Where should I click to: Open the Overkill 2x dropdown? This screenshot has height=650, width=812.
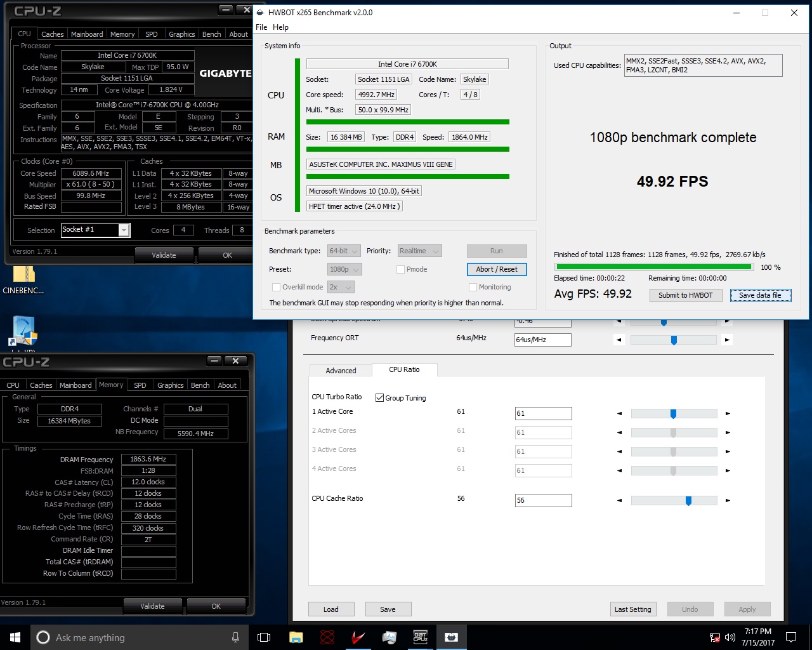tap(340, 287)
